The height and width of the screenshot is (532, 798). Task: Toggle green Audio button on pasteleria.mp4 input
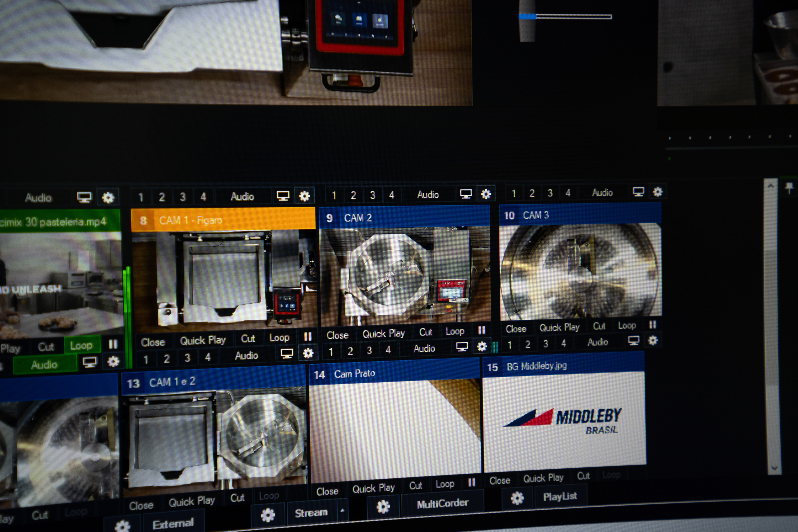(44, 365)
